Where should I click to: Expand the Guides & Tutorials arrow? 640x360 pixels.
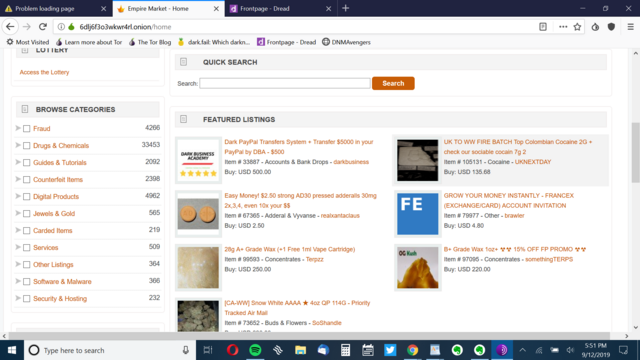click(x=18, y=162)
